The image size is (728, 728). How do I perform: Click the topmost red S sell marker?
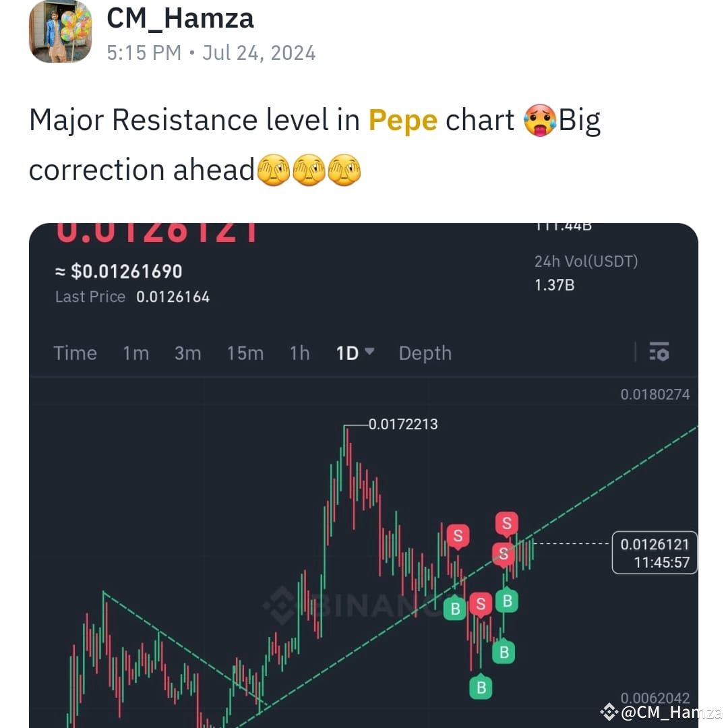pyautogui.click(x=506, y=523)
